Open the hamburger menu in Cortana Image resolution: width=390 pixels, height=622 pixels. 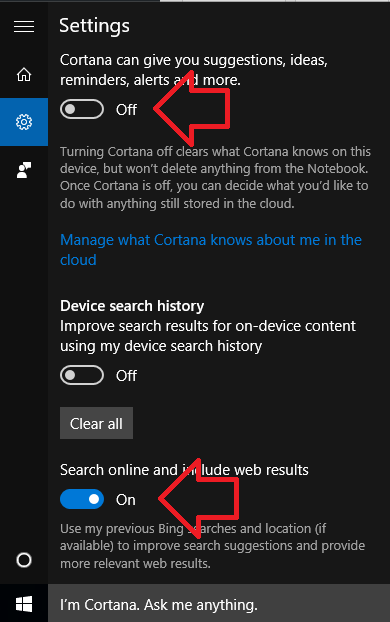coord(24,27)
